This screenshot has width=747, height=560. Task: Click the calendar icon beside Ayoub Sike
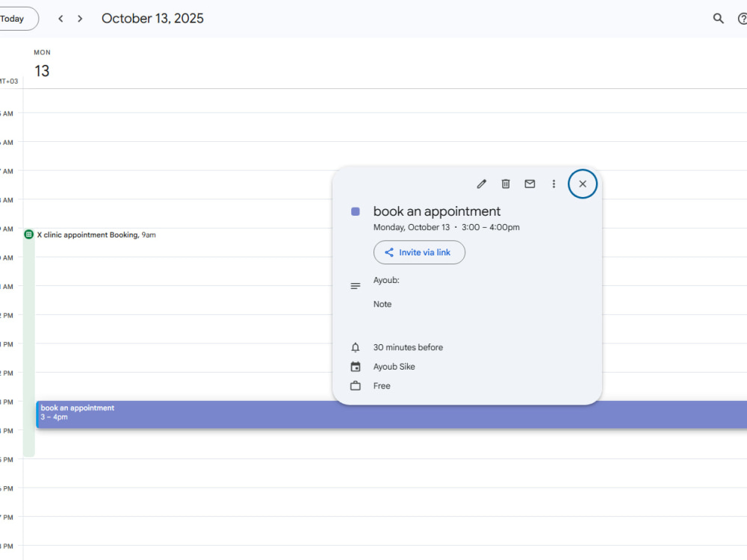coord(356,367)
